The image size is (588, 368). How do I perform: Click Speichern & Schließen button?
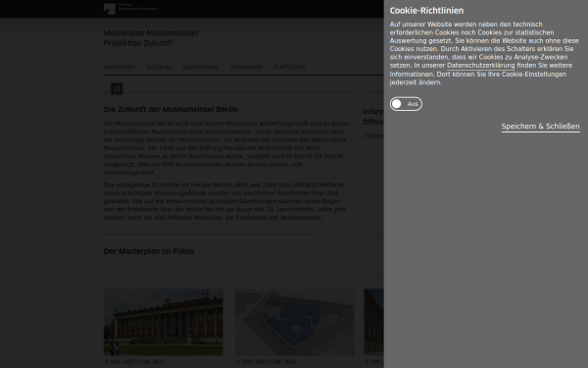pos(540,127)
